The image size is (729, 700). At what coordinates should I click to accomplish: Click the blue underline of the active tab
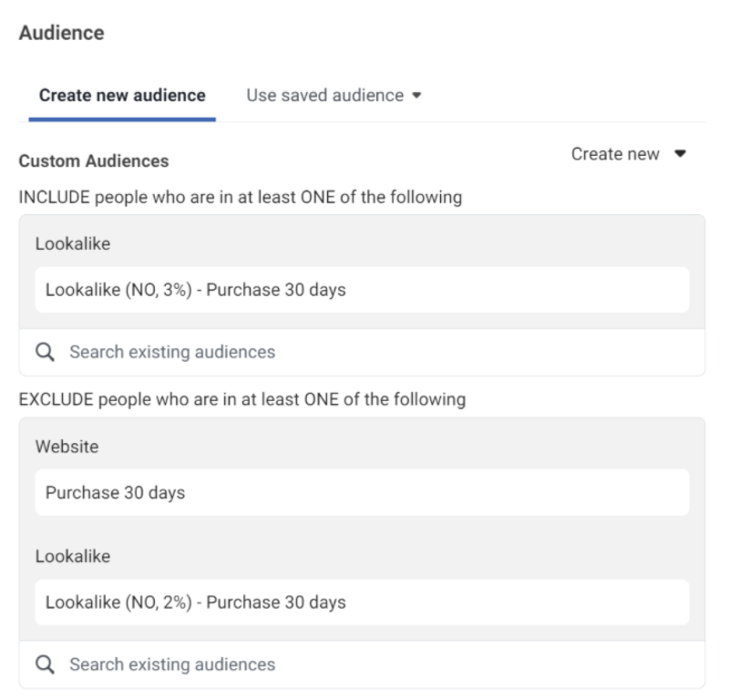click(122, 119)
